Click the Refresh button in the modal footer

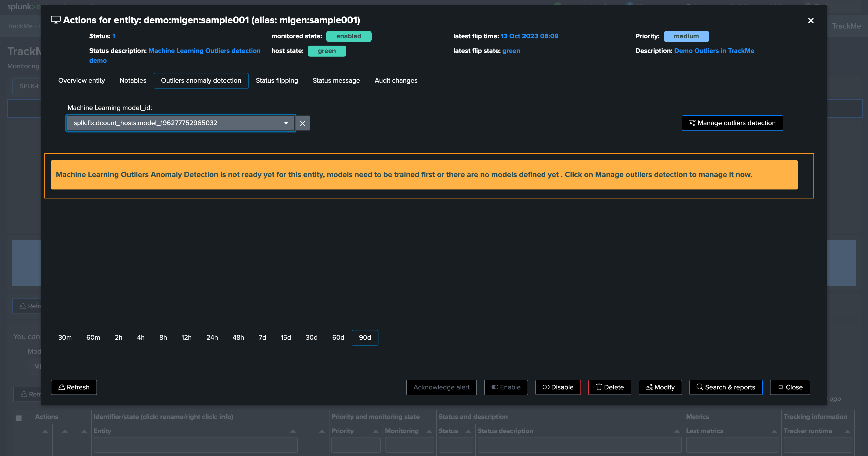point(74,387)
